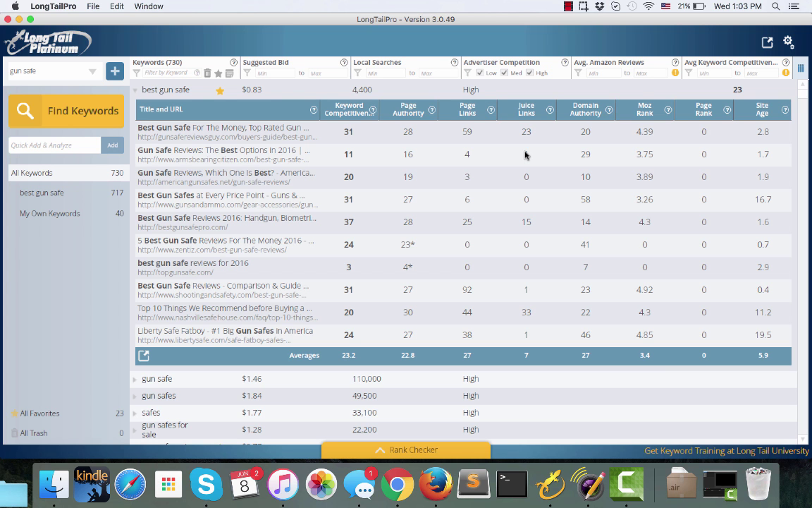The image size is (812, 508).
Task: Open the LongTailPro menu
Action: click(54, 6)
